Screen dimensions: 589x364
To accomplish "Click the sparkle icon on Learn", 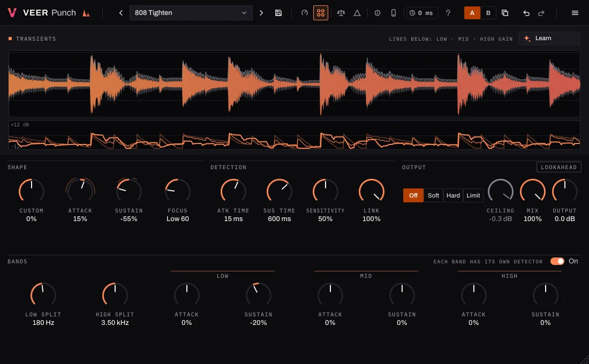I will click(527, 39).
